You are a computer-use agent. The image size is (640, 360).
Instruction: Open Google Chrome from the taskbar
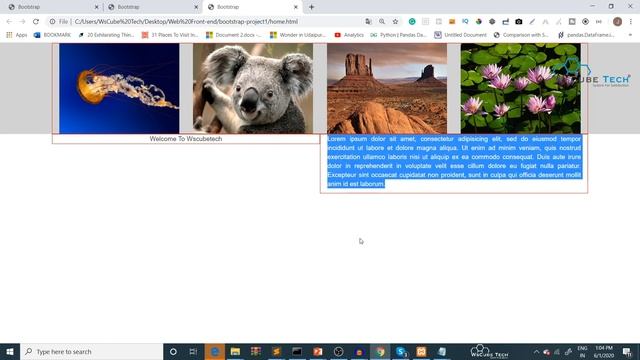[x=380, y=351]
